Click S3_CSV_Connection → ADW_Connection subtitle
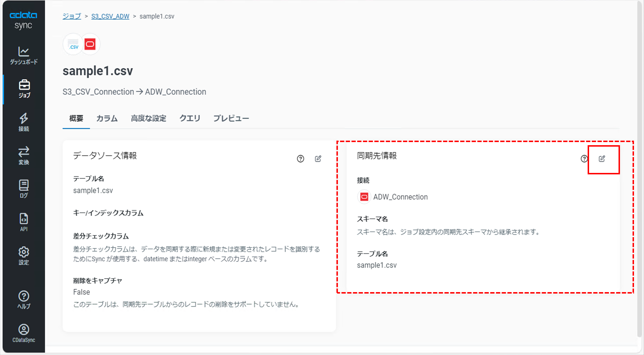Image resolution: width=644 pixels, height=355 pixels. tap(134, 92)
